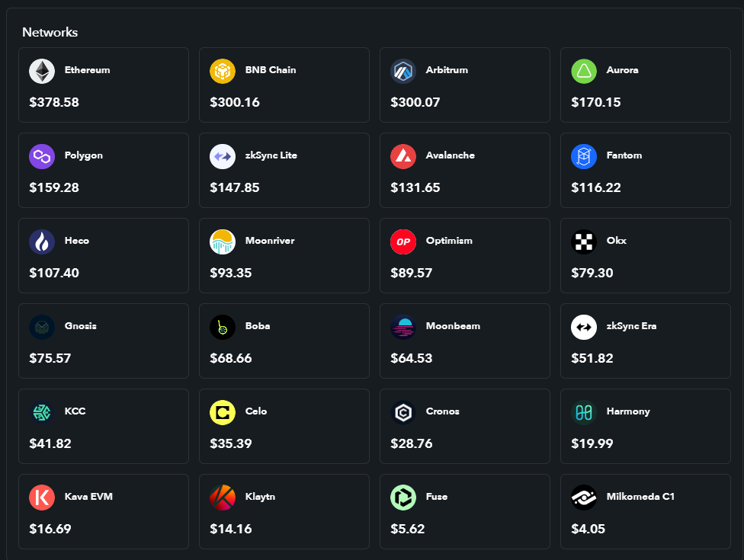Click the KCC network icon
Image resolution: width=744 pixels, height=560 pixels.
point(42,412)
